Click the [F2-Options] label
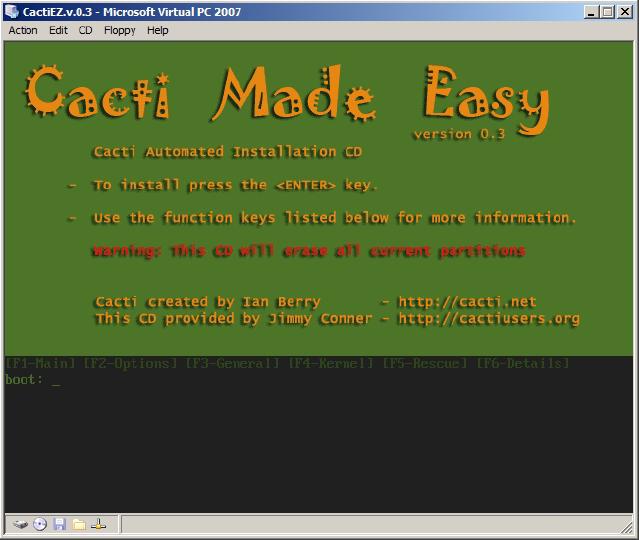Screen dimensions: 639x540 [130, 363]
